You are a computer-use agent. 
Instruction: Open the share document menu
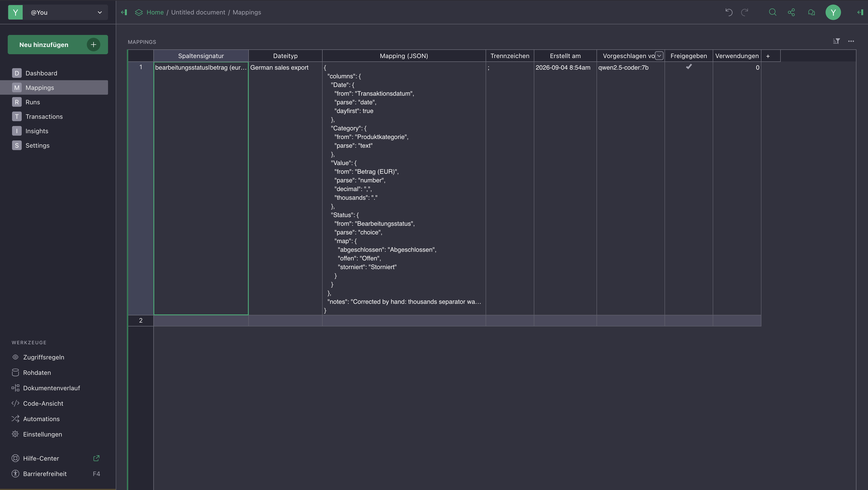[x=792, y=13]
